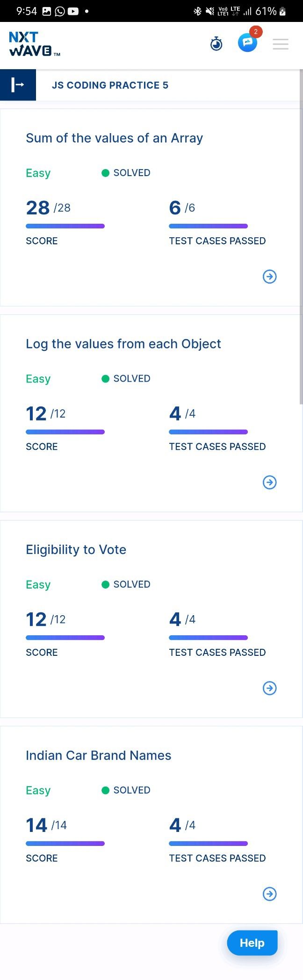This screenshot has height=980, width=303.
Task: Expand the sidebar with arrow icon
Action: pos(18,85)
